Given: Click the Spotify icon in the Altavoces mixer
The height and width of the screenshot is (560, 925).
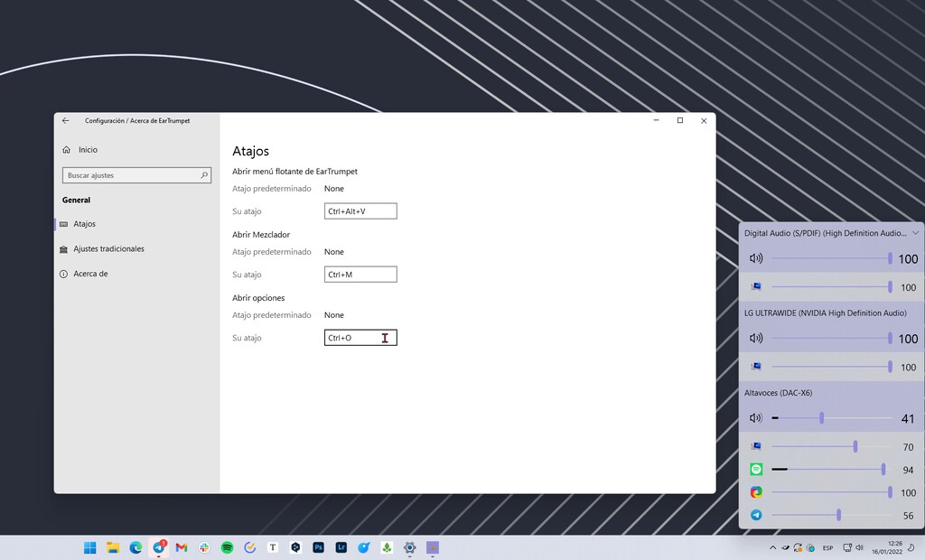Looking at the screenshot, I should (x=757, y=469).
